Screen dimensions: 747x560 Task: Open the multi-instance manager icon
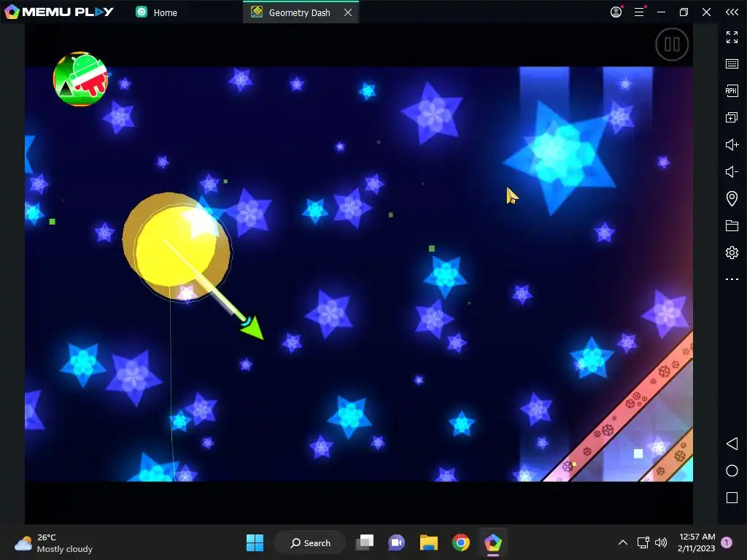tap(732, 117)
